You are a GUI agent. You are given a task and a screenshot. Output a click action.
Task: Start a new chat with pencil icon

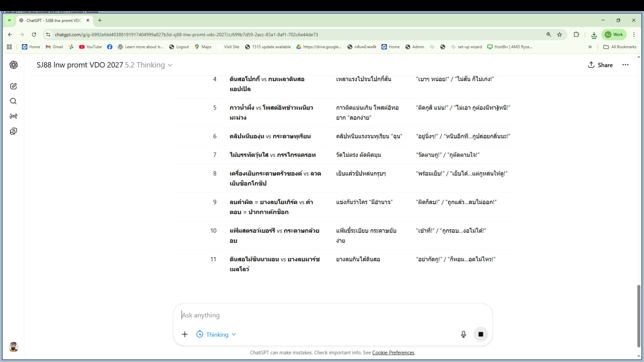[x=13, y=86]
